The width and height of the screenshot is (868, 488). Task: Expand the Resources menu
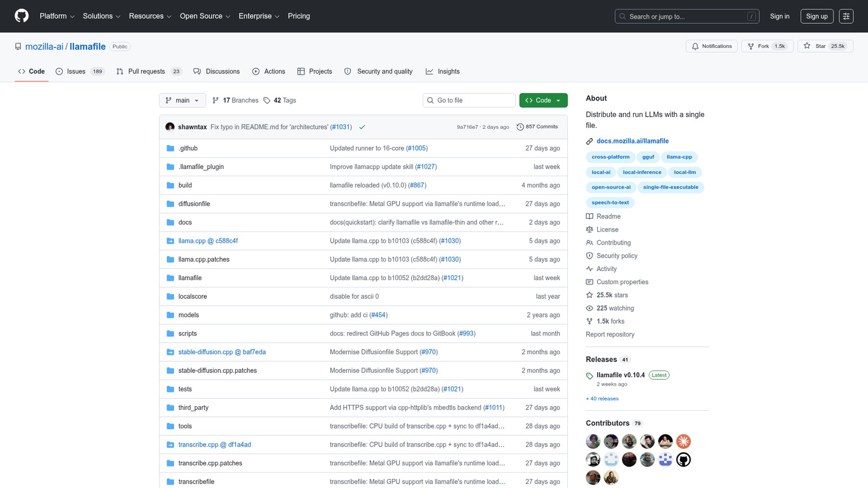[x=150, y=16]
